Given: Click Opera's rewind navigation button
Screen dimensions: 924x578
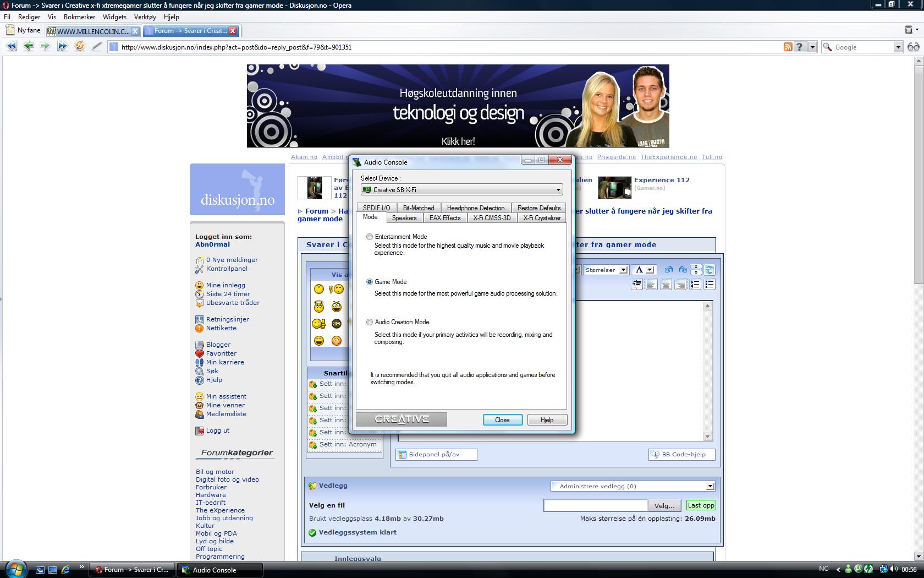Looking at the screenshot, I should (x=12, y=47).
